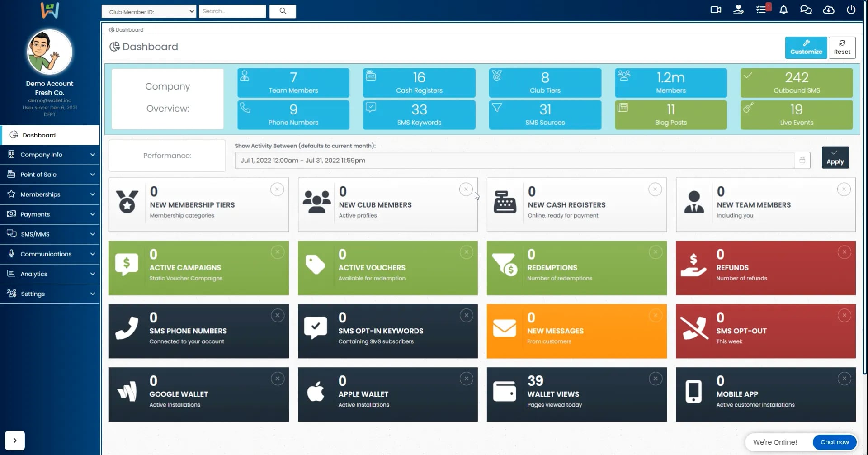Dismiss the New Membership Tiers card
Viewport: 868px width, 455px height.
tap(277, 189)
